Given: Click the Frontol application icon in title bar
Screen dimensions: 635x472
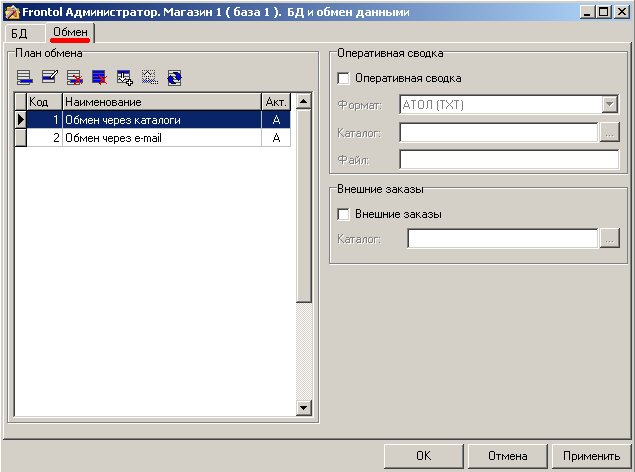Looking at the screenshot, I should coord(12,12).
